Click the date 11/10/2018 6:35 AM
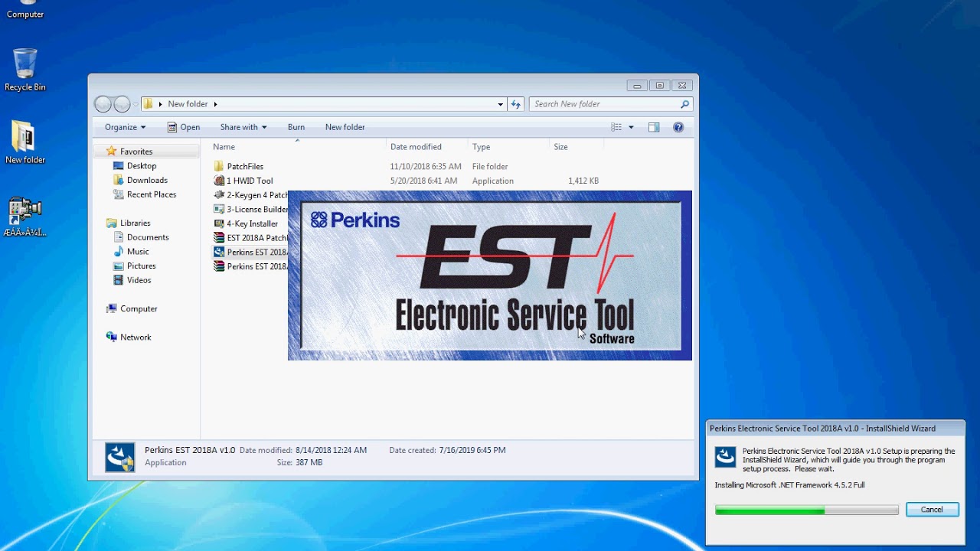This screenshot has width=980, height=551. pyautogui.click(x=426, y=167)
